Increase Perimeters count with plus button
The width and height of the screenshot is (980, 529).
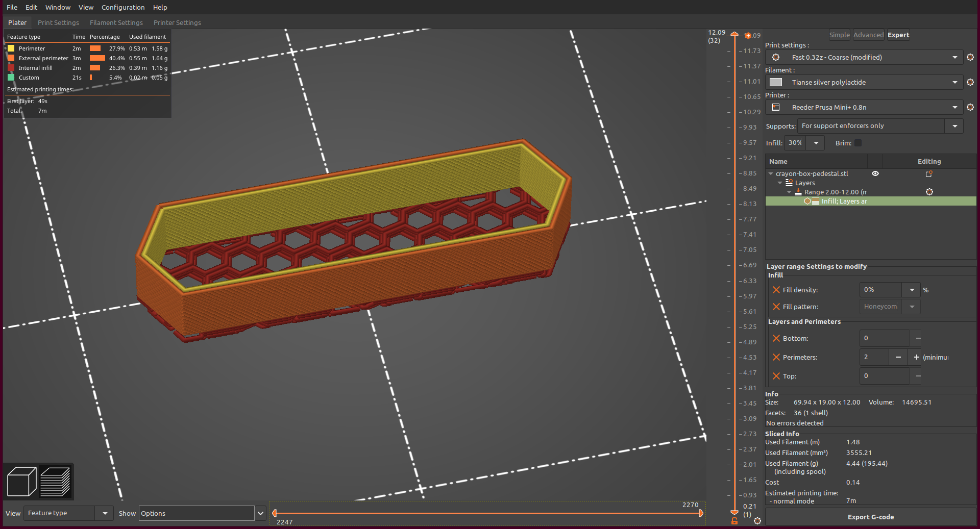click(916, 357)
